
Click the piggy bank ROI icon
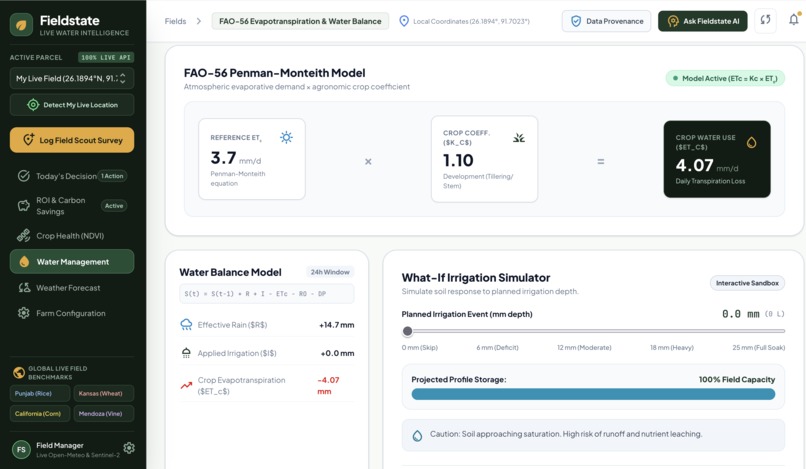coord(24,206)
